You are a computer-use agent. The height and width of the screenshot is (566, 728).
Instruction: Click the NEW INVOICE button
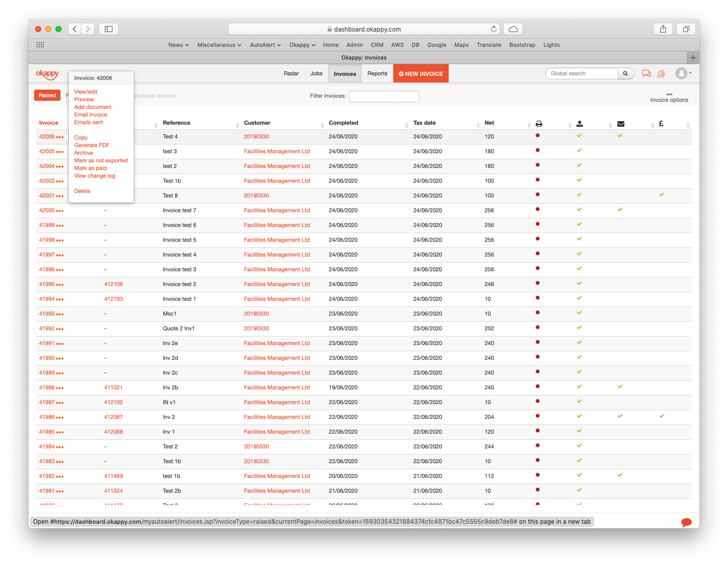[421, 73]
